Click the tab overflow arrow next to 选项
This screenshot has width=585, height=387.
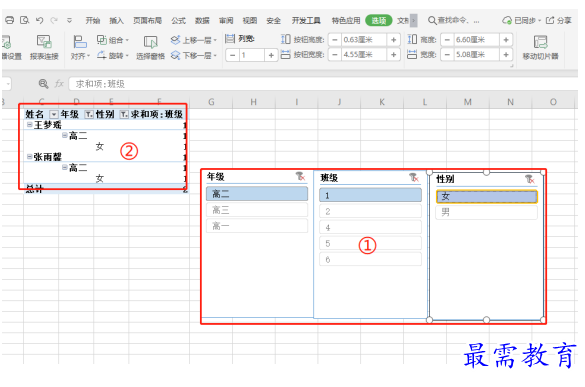coord(413,21)
